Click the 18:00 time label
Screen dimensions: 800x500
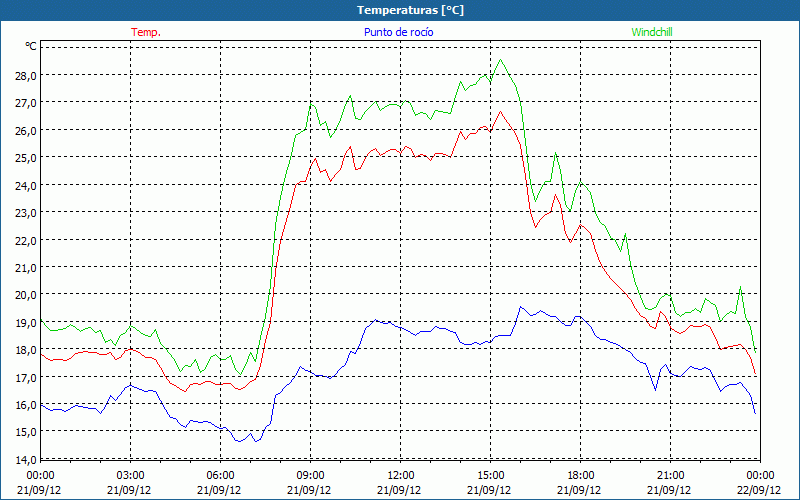coord(580,476)
